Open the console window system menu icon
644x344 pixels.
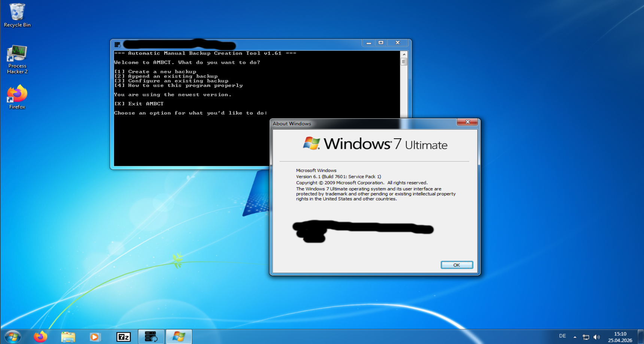(118, 45)
